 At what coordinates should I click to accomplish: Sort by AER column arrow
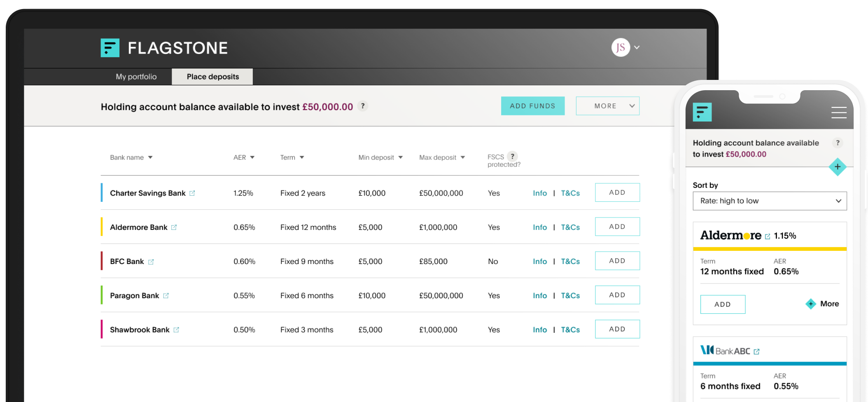[252, 157]
